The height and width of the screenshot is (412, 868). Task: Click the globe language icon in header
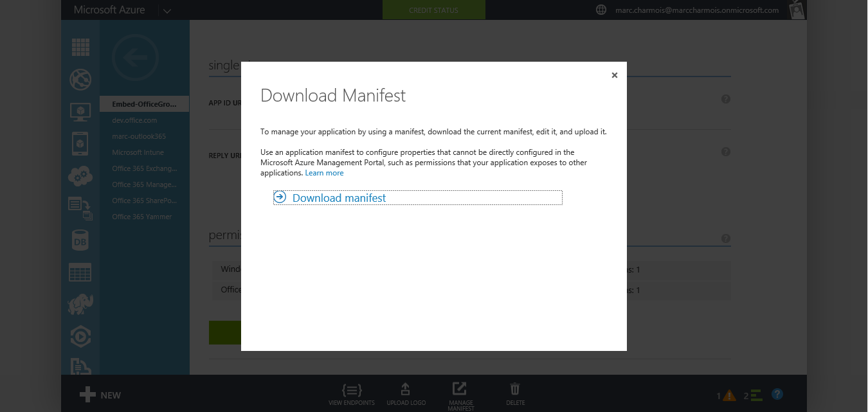601,10
